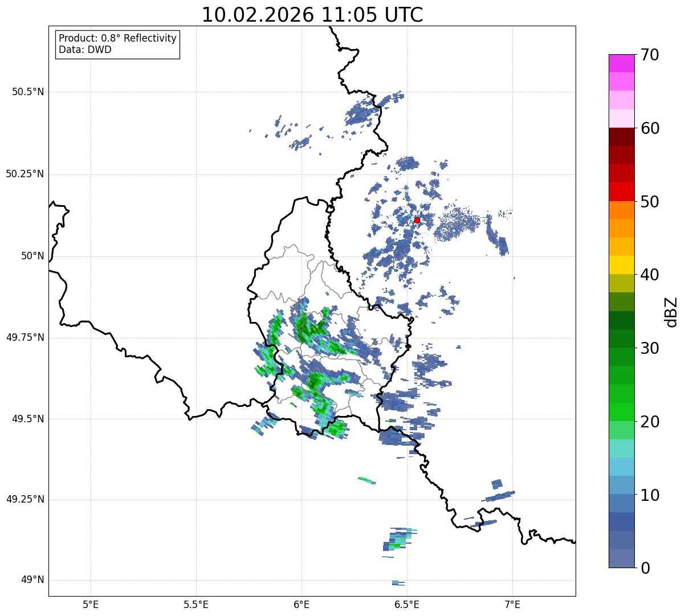The height and width of the screenshot is (616, 685).
Task: Click the dark maroon colorbar segment below 60
Action: click(x=621, y=137)
